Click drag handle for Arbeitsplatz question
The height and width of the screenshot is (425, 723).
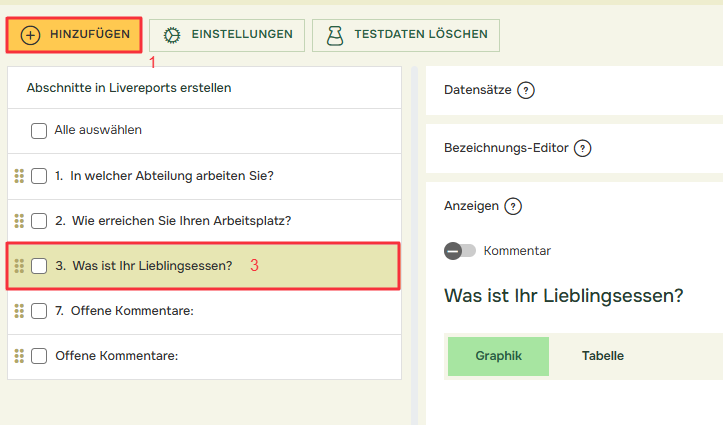[x=19, y=221]
